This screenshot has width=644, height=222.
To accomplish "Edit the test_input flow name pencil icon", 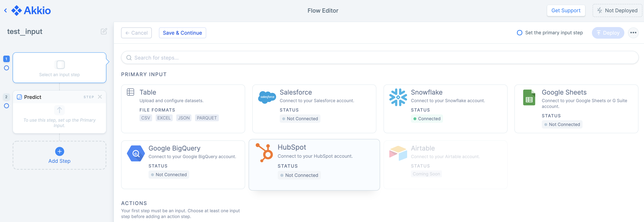I will [x=104, y=31].
